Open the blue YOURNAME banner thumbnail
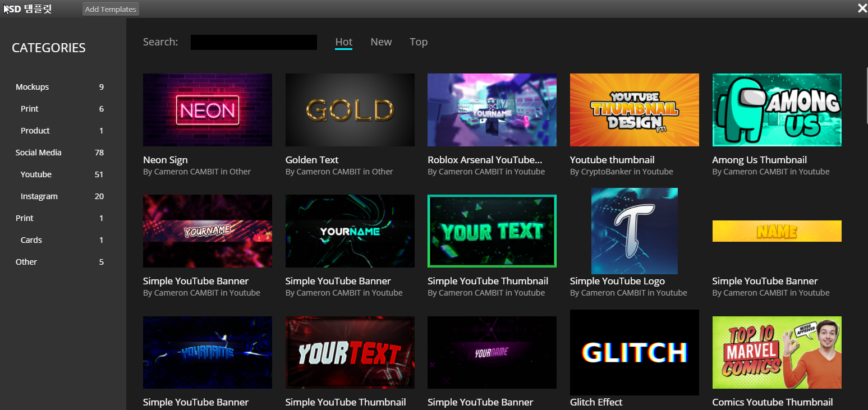Image resolution: width=868 pixels, height=410 pixels. (x=208, y=352)
